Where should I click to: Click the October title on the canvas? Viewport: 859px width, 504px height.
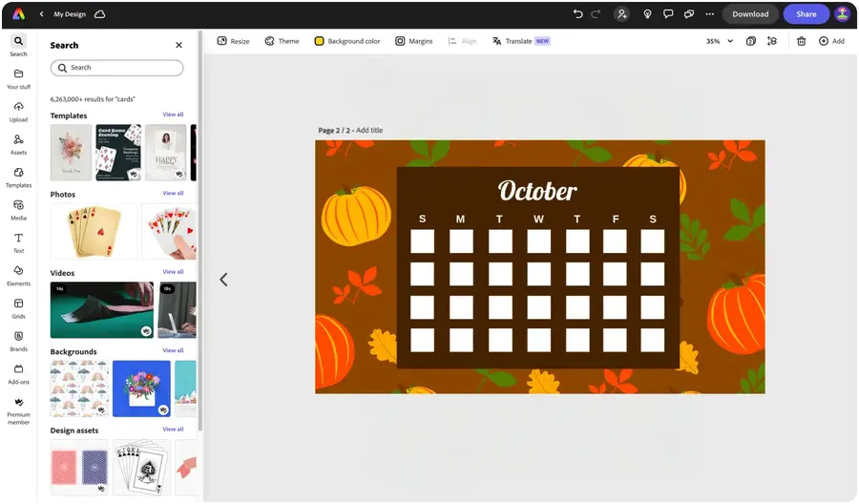click(536, 191)
